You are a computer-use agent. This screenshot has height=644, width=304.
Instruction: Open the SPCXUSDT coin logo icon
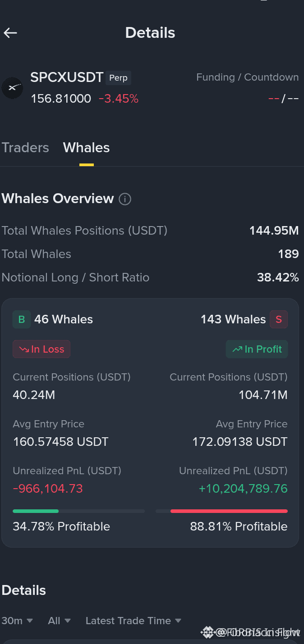pos(12,88)
